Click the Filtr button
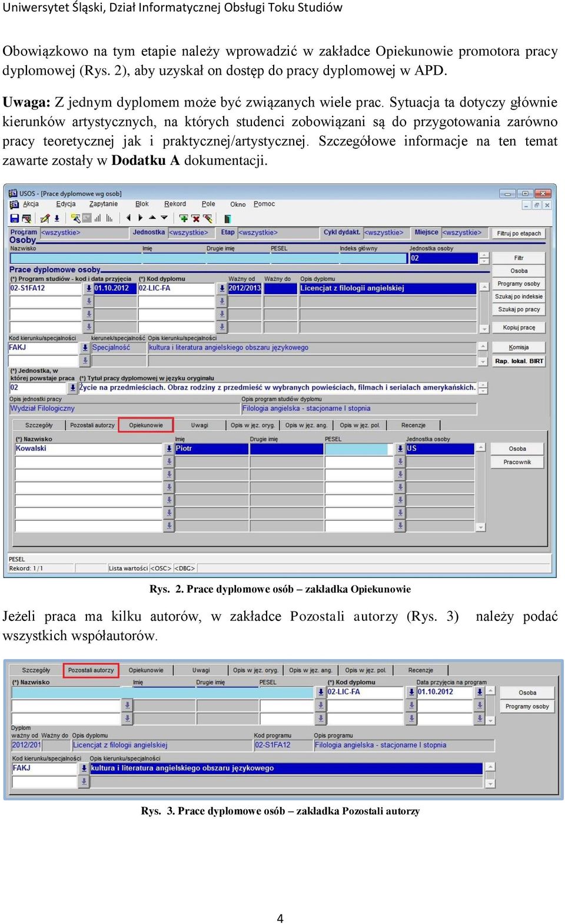Viewport: 565px width, 924px height. click(519, 258)
